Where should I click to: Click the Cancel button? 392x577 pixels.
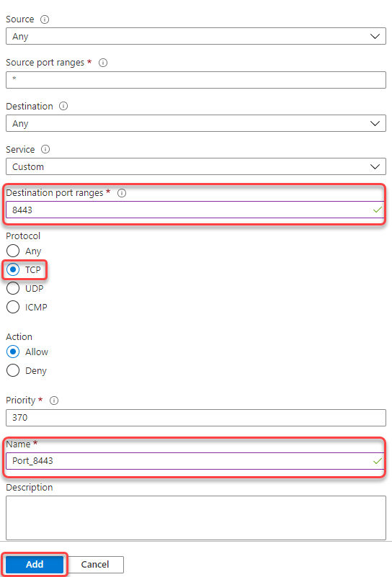tap(95, 565)
